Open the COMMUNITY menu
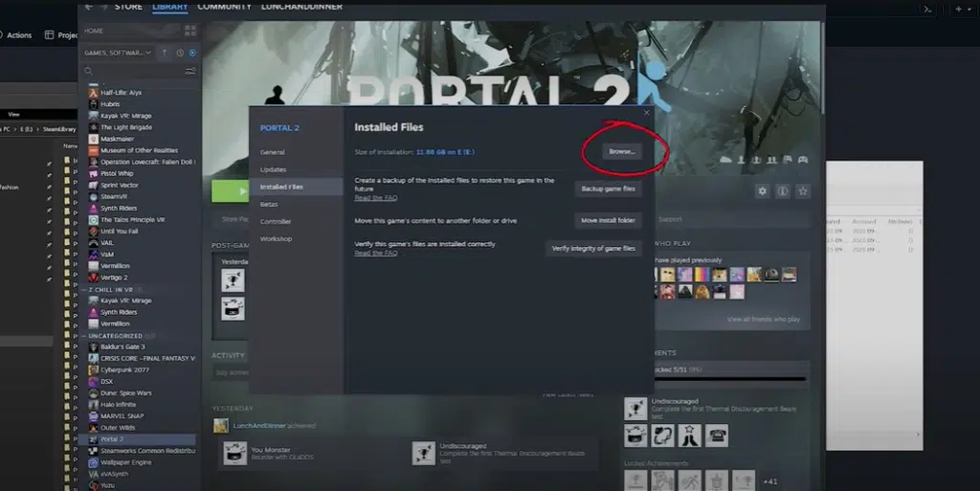Image resolution: width=980 pixels, height=491 pixels. [224, 7]
